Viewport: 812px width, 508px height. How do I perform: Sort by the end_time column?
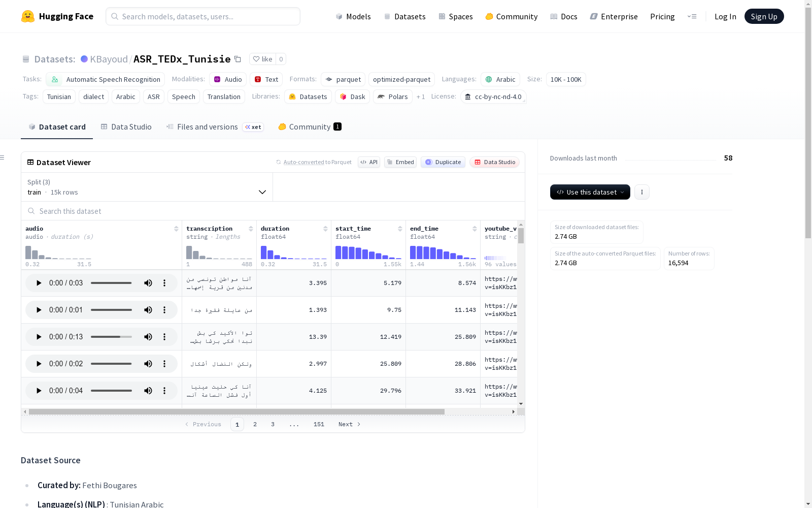click(x=475, y=229)
